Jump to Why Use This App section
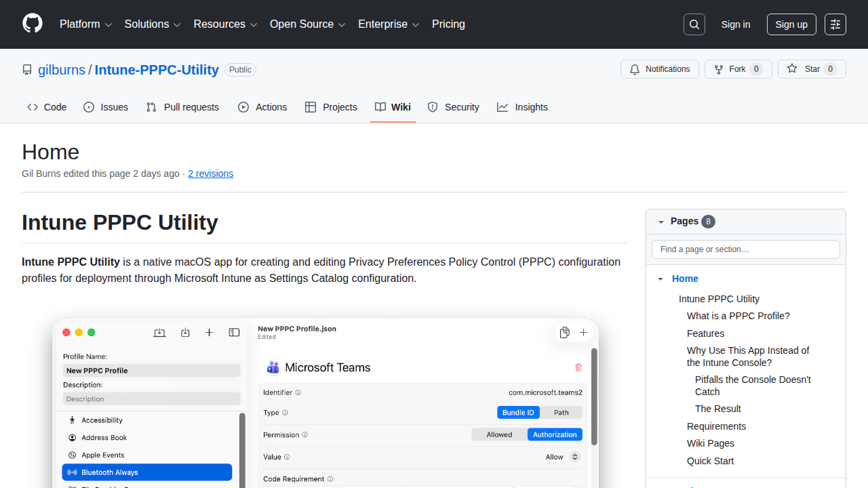This screenshot has height=488, width=868. pos(748,357)
